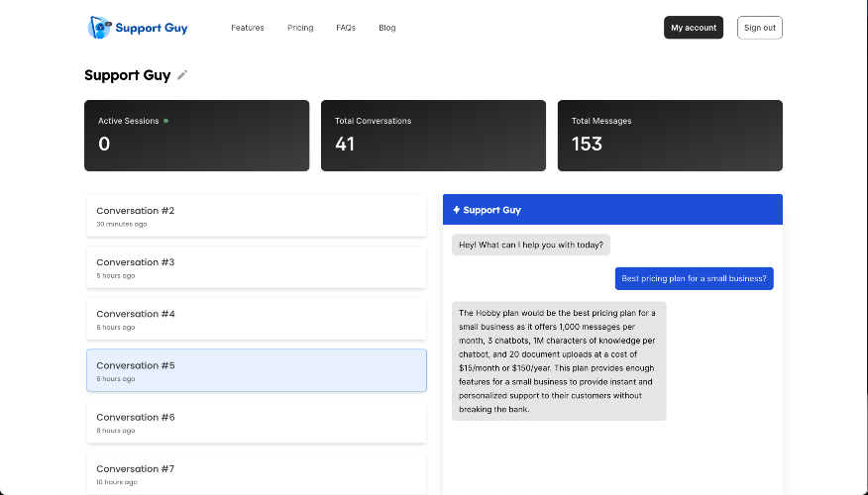Click the blue user message bubble

click(x=694, y=279)
